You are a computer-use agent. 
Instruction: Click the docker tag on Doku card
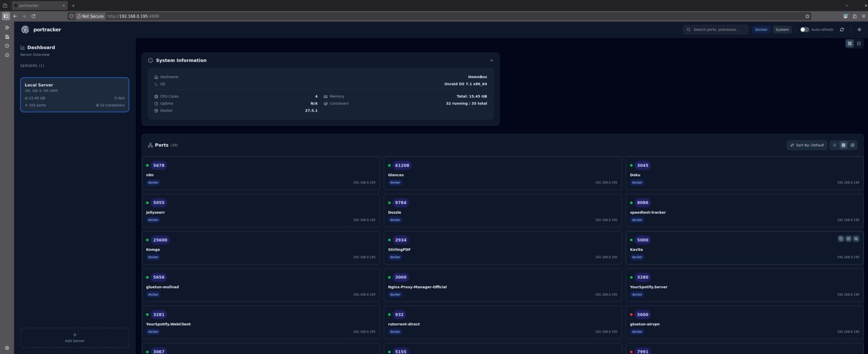pos(637,183)
